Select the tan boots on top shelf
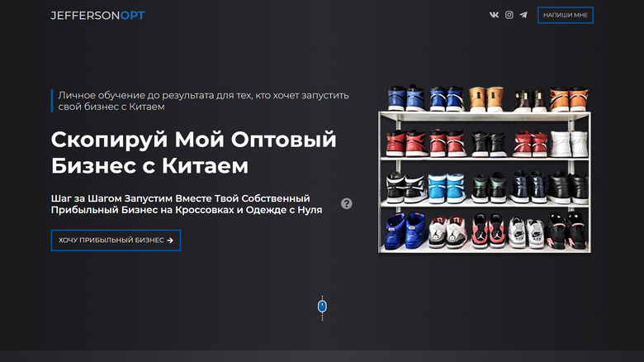644x362 pixels. [486, 99]
